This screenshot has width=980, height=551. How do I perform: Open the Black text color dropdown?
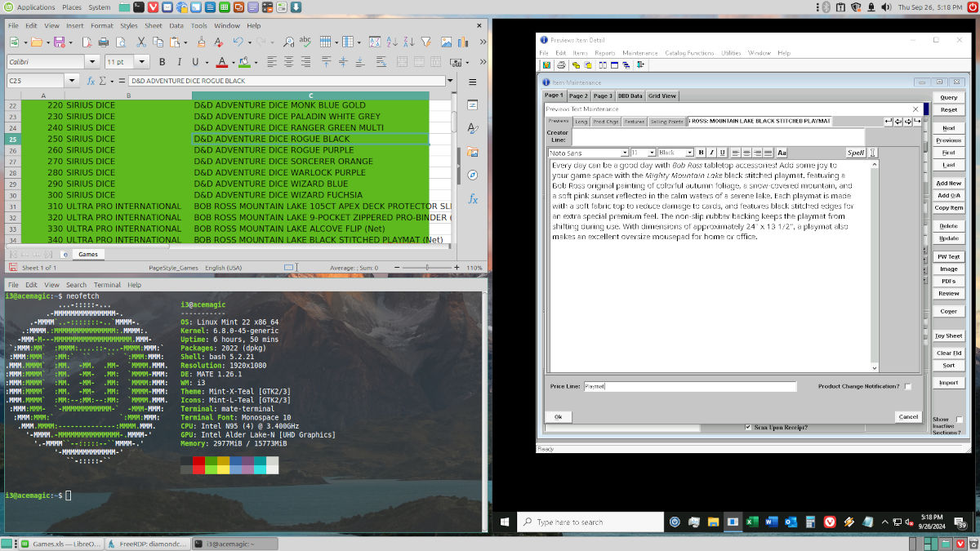[689, 153]
